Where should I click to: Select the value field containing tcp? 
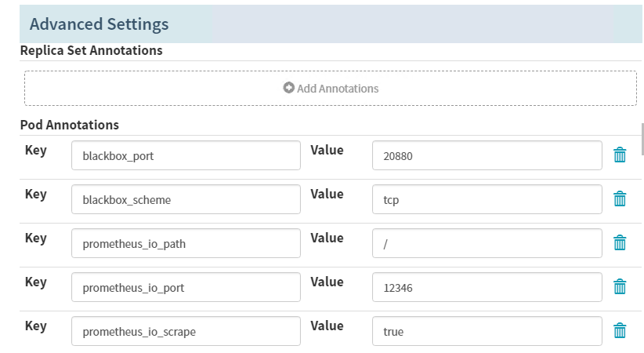(x=487, y=199)
